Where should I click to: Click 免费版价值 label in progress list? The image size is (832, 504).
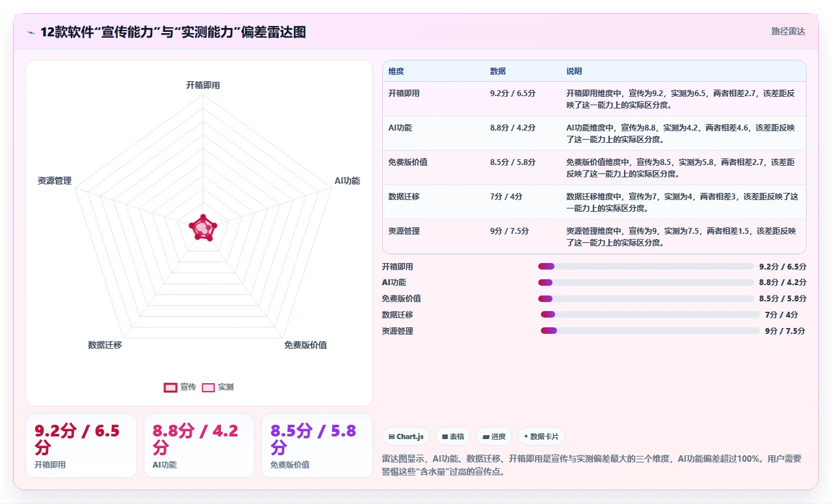pos(402,299)
